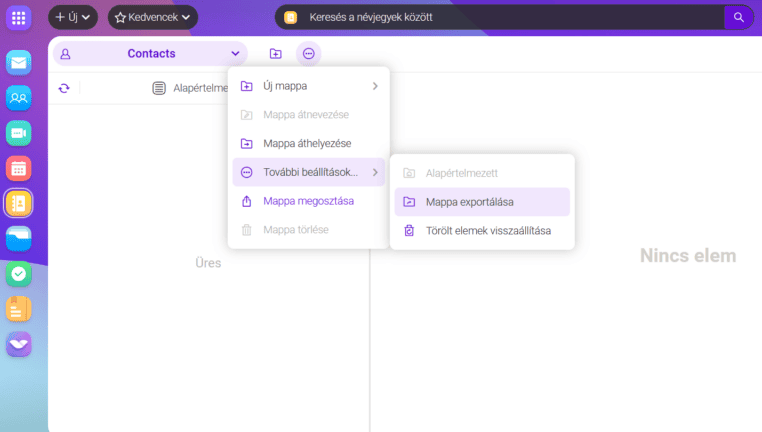Open the video Conference icon in sidebar
Image resolution: width=762 pixels, height=432 pixels.
click(19, 133)
